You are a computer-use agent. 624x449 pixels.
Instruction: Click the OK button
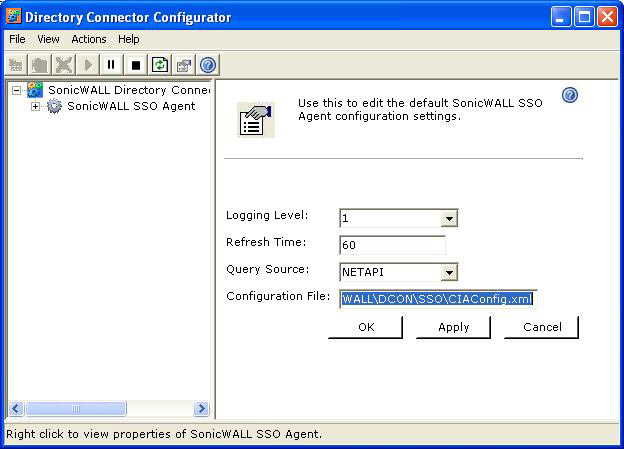[x=366, y=327]
